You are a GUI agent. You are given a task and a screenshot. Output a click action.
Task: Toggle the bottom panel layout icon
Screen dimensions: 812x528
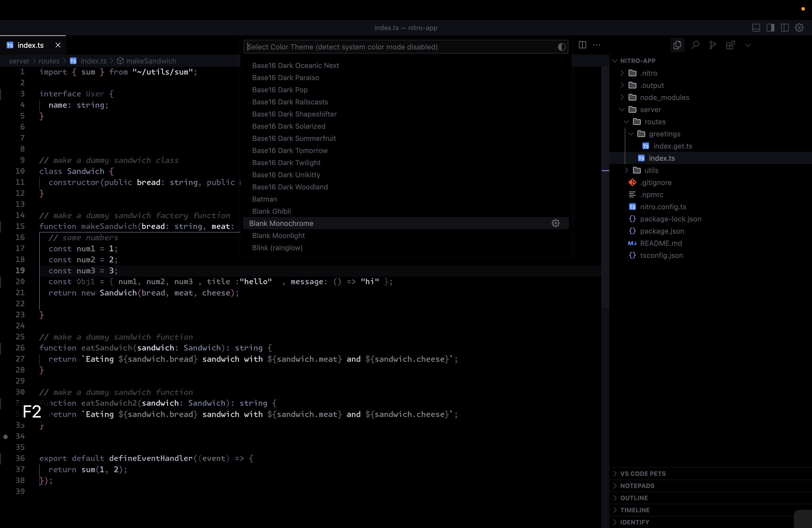756,28
